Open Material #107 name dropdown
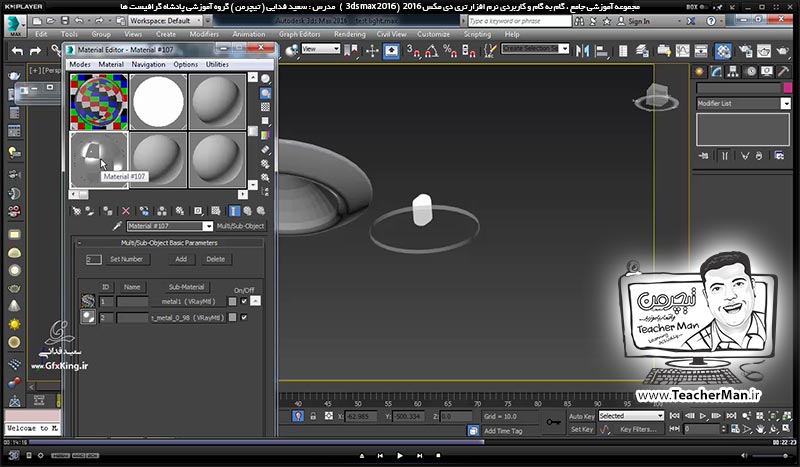Screen dimensions: 800x467 coord(208,226)
